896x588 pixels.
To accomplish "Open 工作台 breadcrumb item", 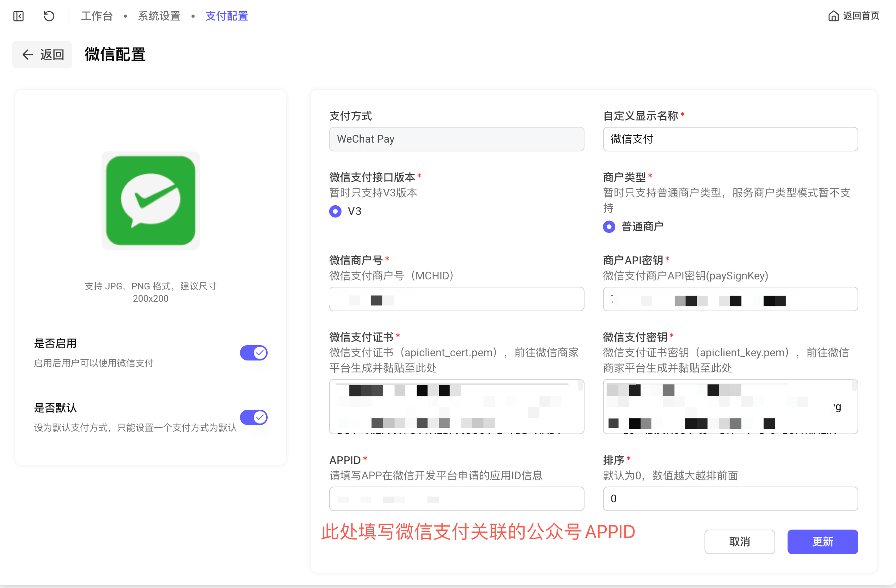I will [97, 16].
